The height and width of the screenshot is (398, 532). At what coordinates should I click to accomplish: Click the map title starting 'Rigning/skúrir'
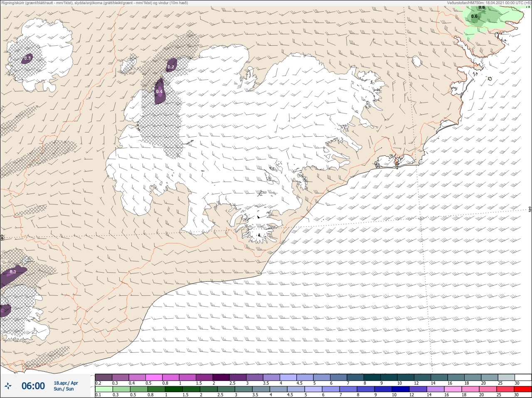click(x=94, y=3)
